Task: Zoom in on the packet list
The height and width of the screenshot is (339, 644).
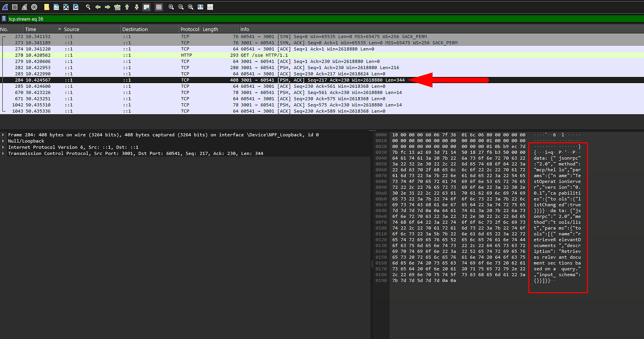Action: point(171,7)
